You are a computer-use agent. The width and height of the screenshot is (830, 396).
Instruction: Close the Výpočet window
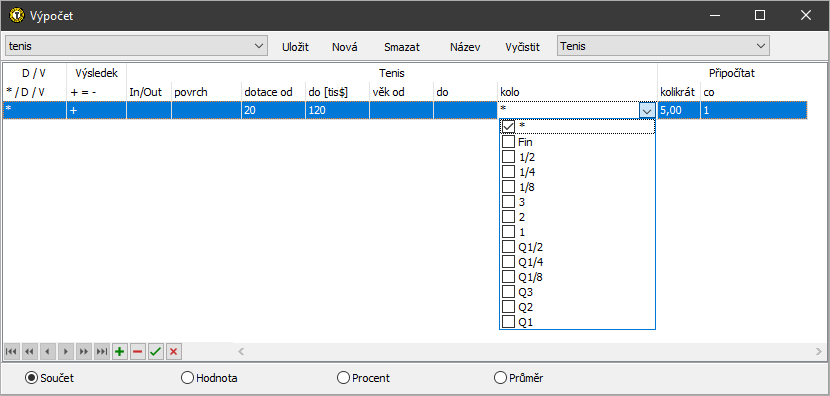tap(806, 15)
